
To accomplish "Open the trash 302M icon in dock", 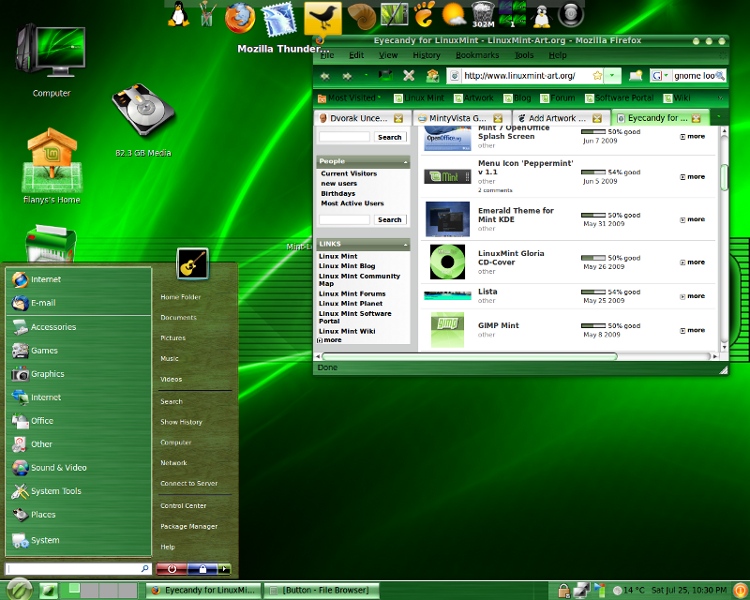I will [483, 14].
